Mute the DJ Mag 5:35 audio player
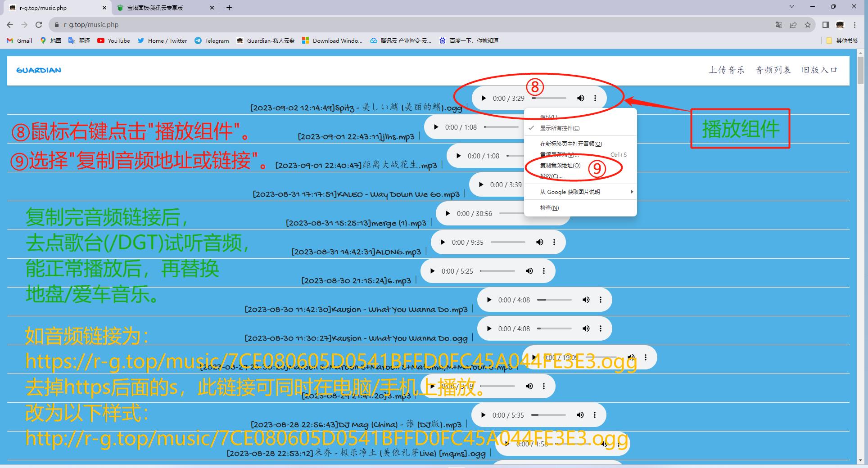Viewport: 868px width, 468px height. coord(580,415)
